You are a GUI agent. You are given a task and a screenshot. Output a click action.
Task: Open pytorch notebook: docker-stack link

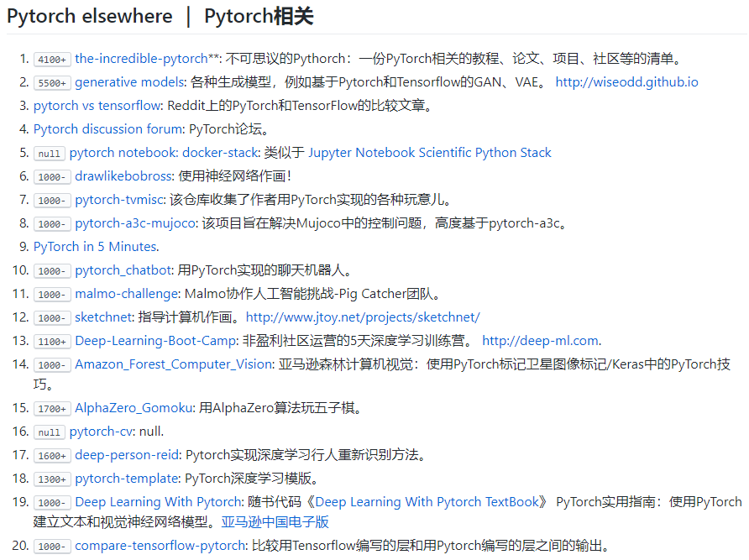[x=165, y=153]
